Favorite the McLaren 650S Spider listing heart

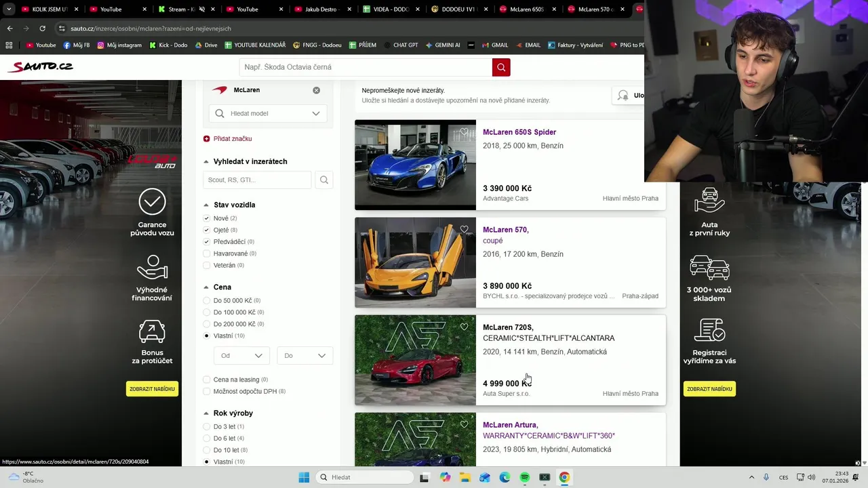[465, 132]
